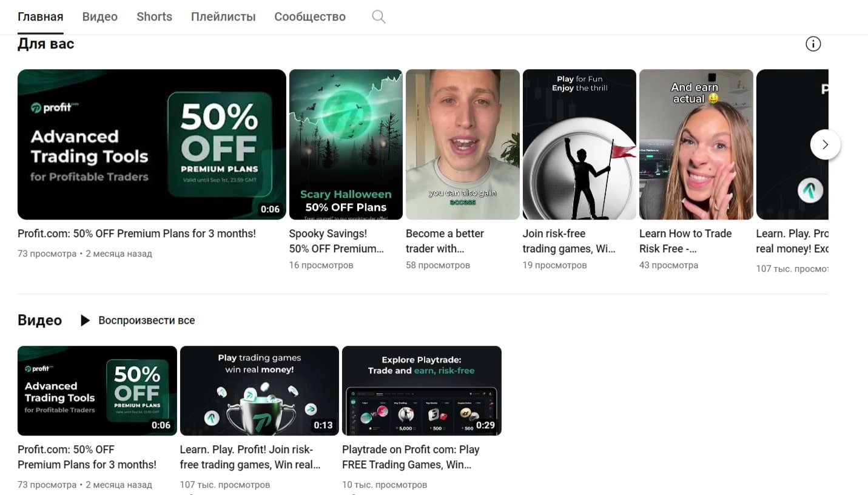Open the Play for Fun Short thumbnail
This screenshot has height=495, width=868.
579,144
